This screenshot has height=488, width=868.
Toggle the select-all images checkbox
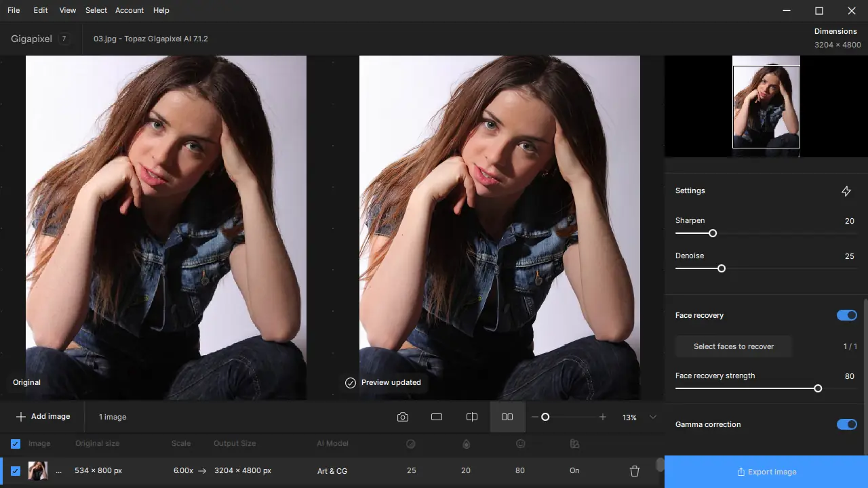(16, 444)
